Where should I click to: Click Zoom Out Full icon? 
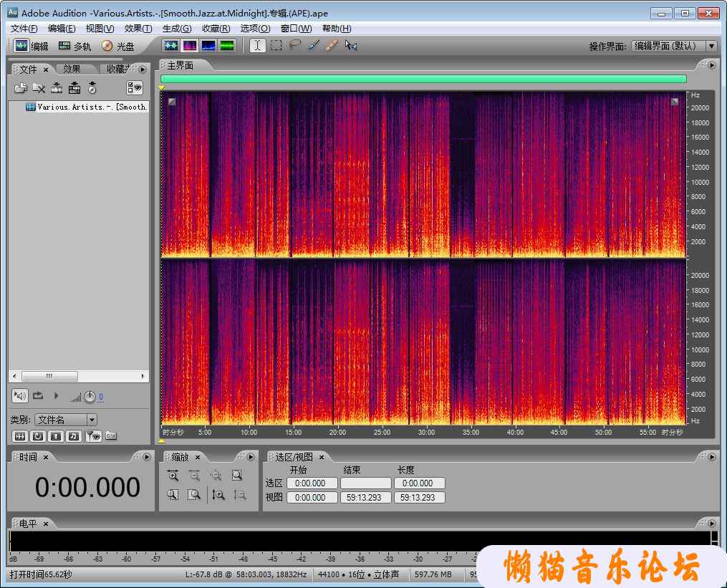(x=216, y=476)
